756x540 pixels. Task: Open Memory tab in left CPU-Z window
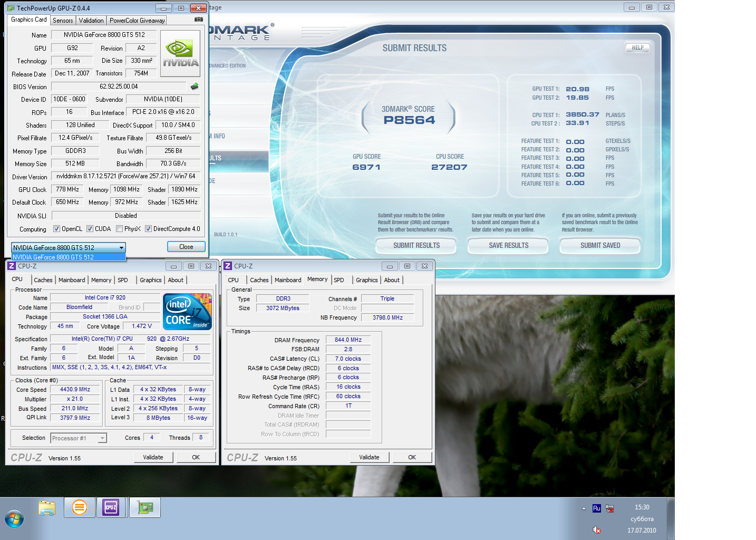[x=101, y=280]
